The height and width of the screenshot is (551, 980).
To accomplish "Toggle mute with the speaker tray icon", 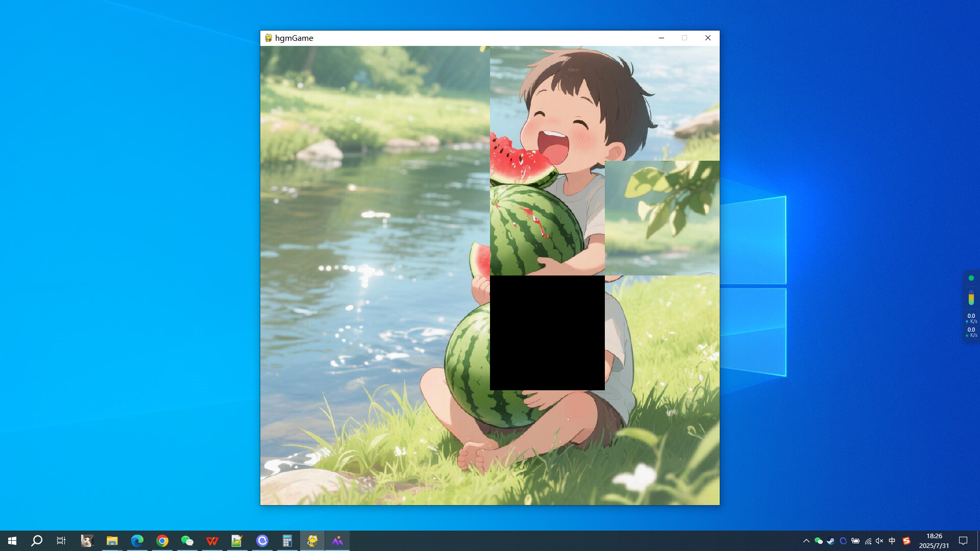I will point(879,541).
